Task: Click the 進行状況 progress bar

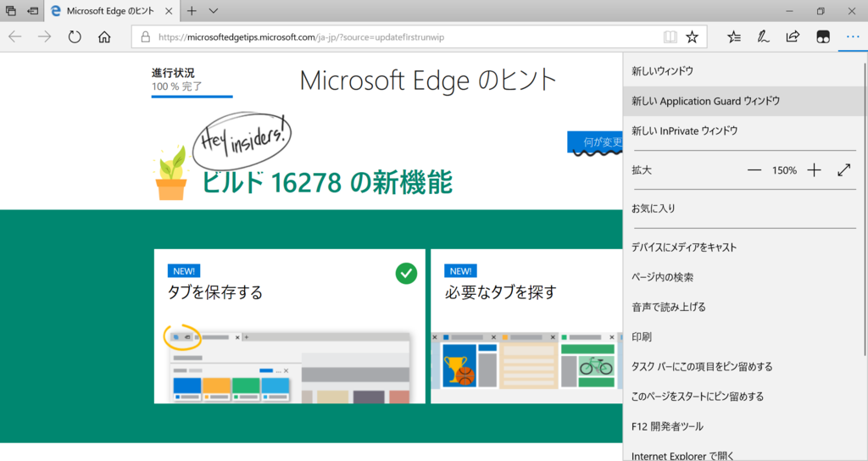Action: pyautogui.click(x=192, y=97)
